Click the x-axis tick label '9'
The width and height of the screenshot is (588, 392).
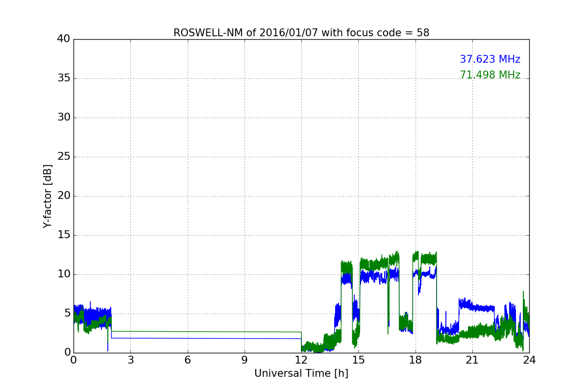point(245,360)
